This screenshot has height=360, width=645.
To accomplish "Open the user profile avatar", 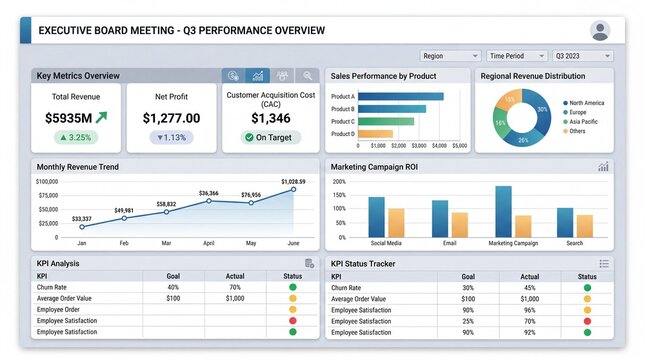I will pyautogui.click(x=600, y=31).
